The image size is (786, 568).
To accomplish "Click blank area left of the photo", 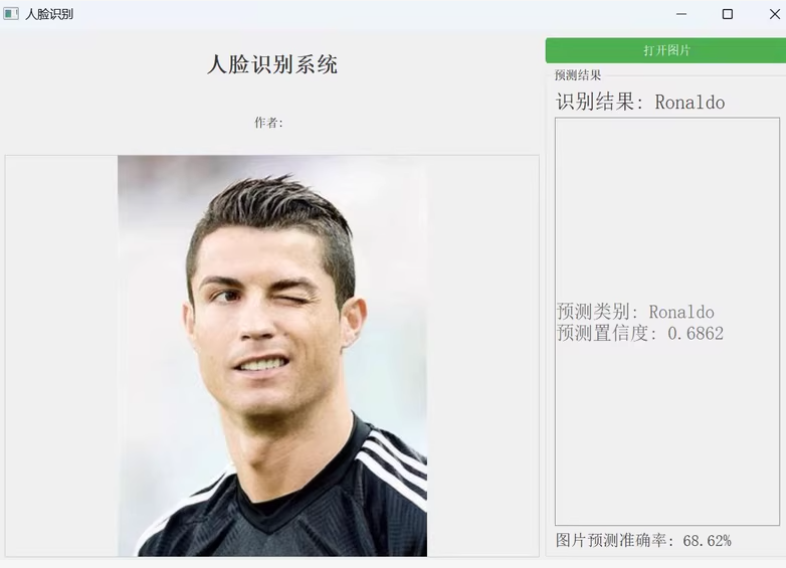I will (x=61, y=356).
